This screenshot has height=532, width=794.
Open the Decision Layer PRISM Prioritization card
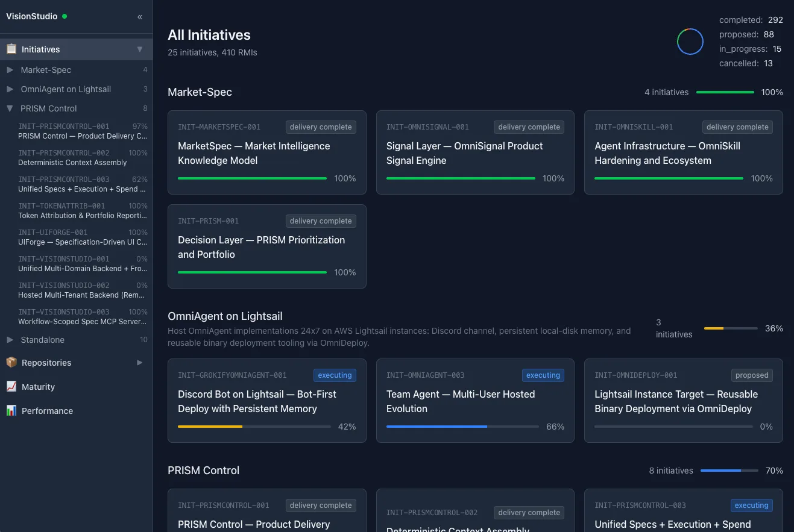pyautogui.click(x=267, y=246)
